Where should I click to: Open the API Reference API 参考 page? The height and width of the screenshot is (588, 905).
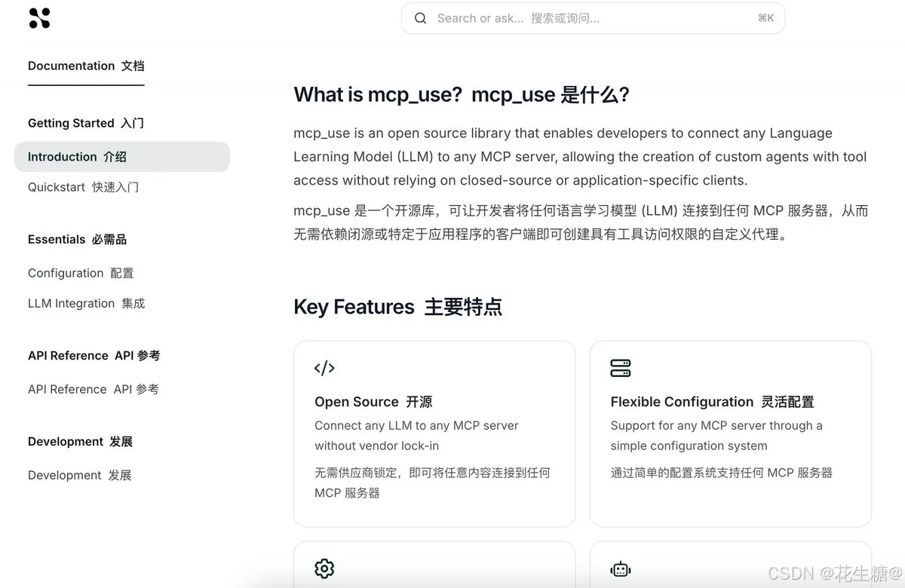pyautogui.click(x=93, y=389)
